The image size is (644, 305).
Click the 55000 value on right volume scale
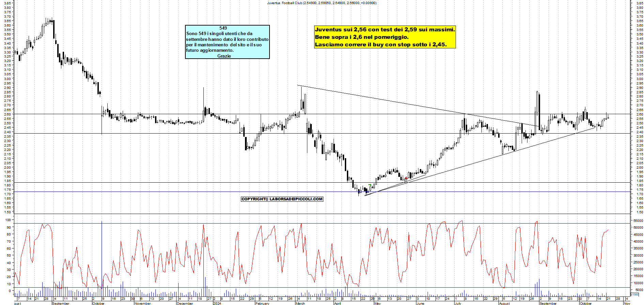point(638,220)
